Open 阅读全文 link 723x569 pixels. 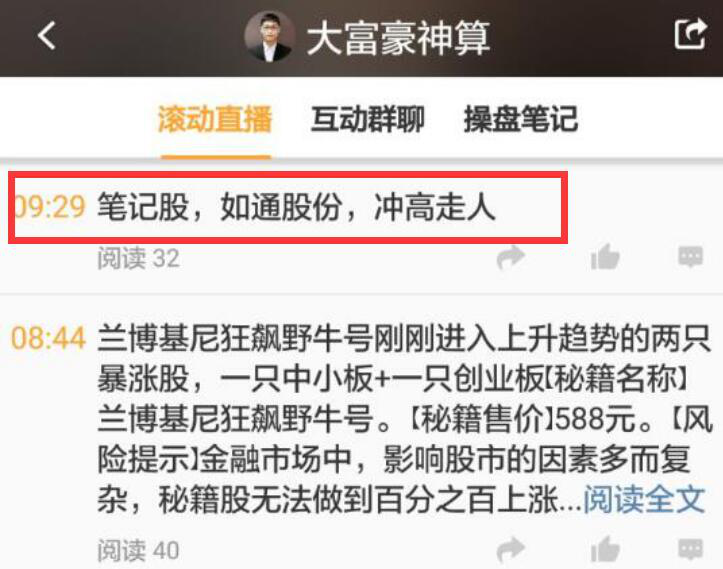tap(645, 499)
